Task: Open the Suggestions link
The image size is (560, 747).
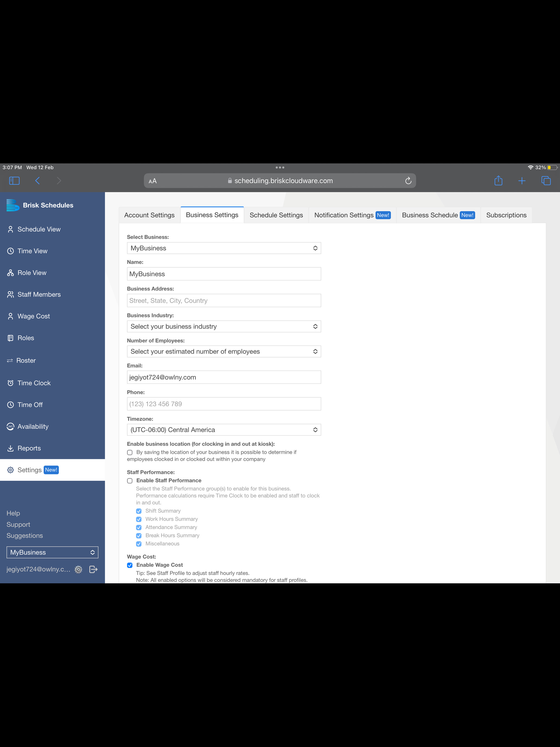Action: pos(25,536)
